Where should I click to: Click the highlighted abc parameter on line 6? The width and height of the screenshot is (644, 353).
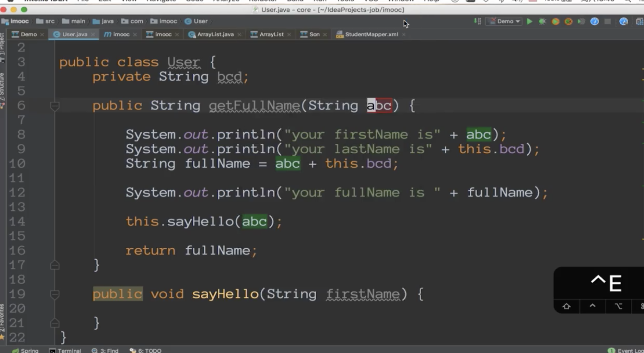[379, 105]
